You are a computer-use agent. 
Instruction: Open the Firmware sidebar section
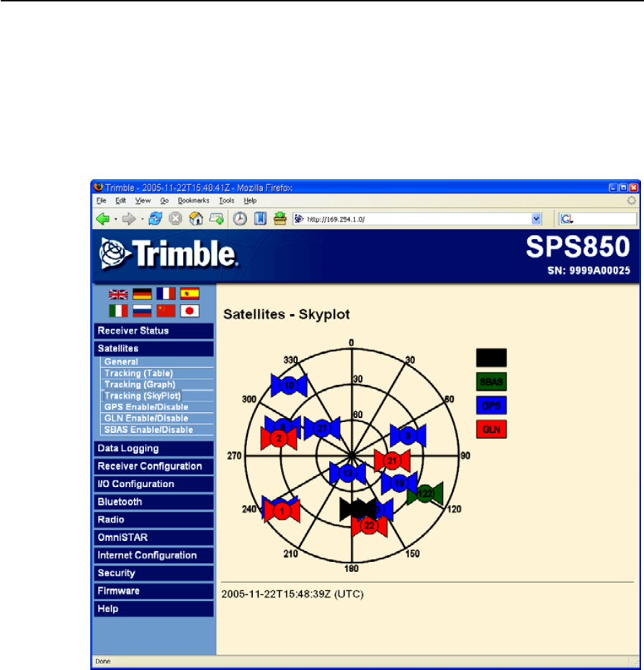click(x=154, y=591)
